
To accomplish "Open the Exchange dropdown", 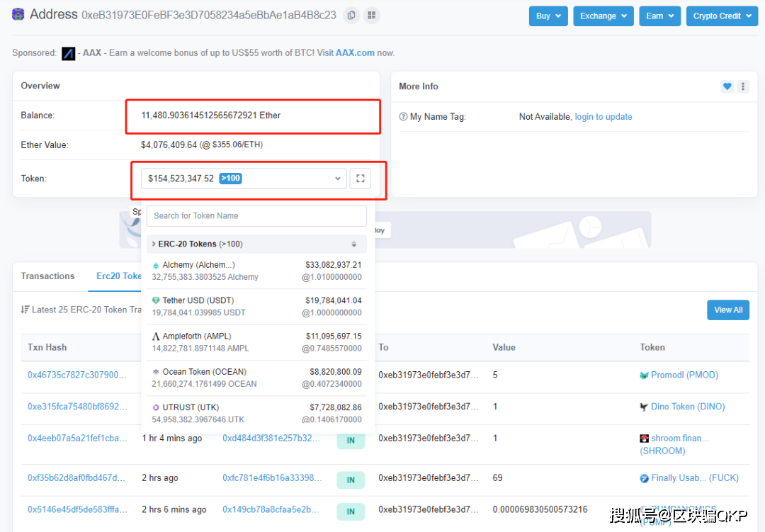I will click(603, 16).
